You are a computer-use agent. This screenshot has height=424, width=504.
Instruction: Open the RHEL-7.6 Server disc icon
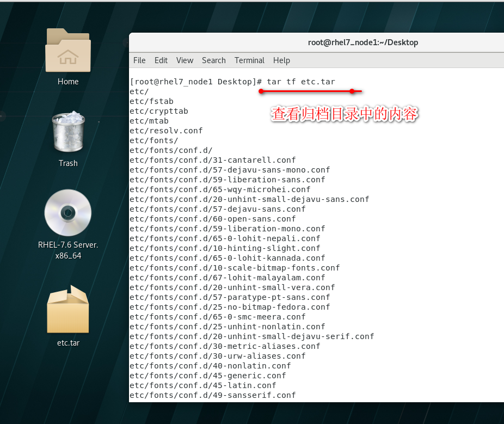click(68, 212)
